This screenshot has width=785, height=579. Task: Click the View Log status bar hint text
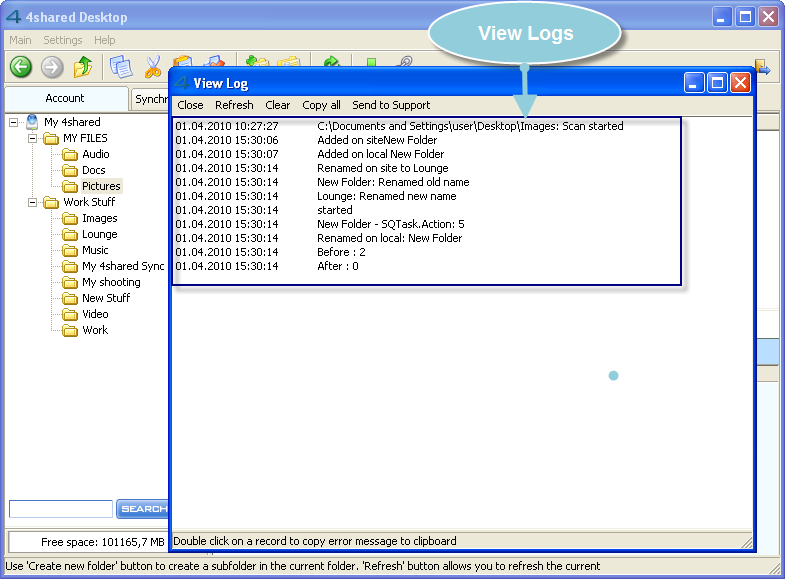pyautogui.click(x=314, y=541)
